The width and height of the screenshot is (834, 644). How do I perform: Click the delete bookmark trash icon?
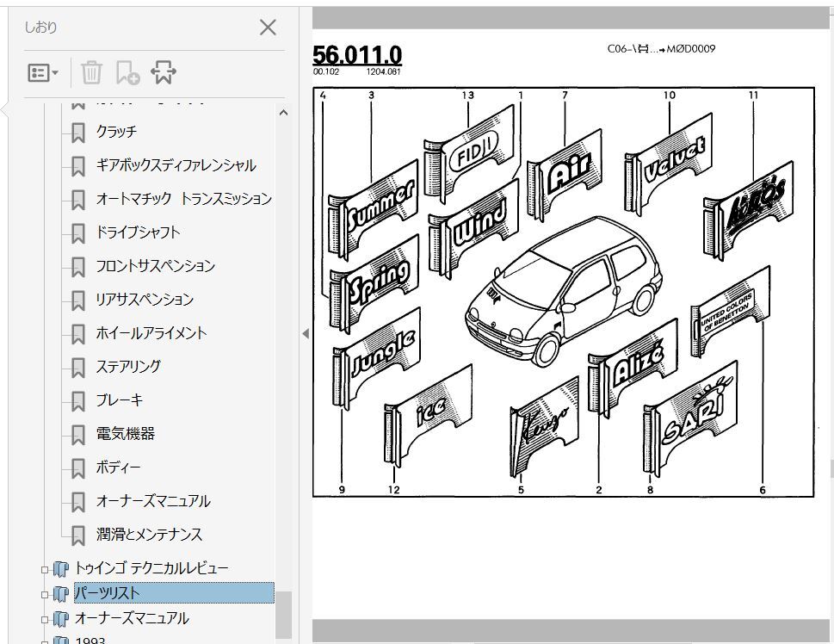(91, 72)
